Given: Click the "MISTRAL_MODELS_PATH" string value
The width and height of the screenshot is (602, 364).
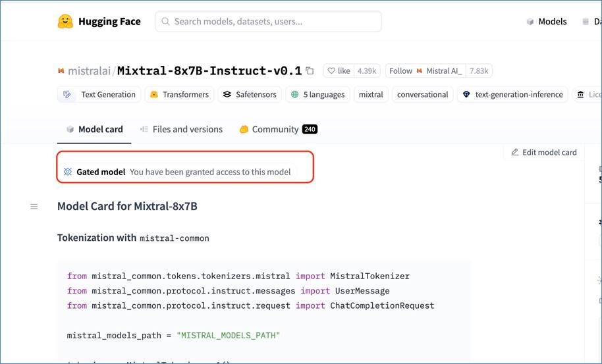Looking at the screenshot, I should [x=229, y=336].
